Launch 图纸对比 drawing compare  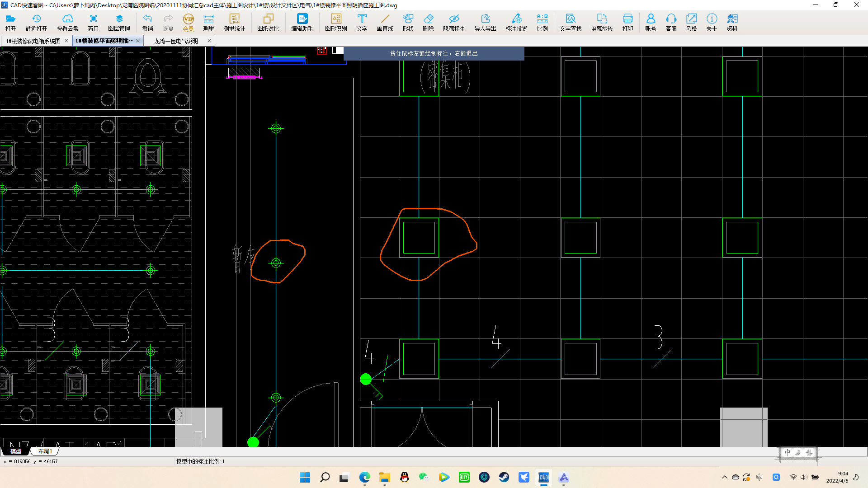pos(268,22)
